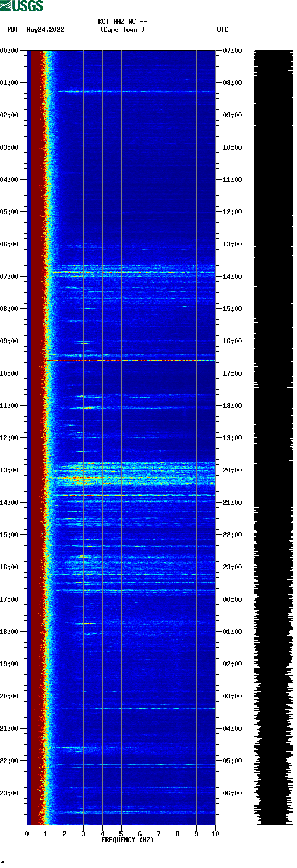Click the '23:00' PDT time label
Viewport: 297px width, 868px height.
click(x=9, y=793)
